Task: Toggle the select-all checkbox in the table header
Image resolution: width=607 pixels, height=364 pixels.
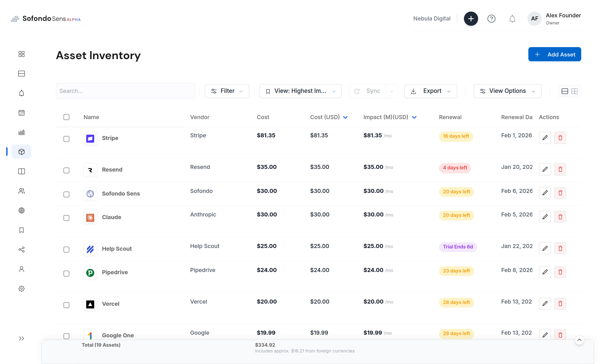Action: 66,117
